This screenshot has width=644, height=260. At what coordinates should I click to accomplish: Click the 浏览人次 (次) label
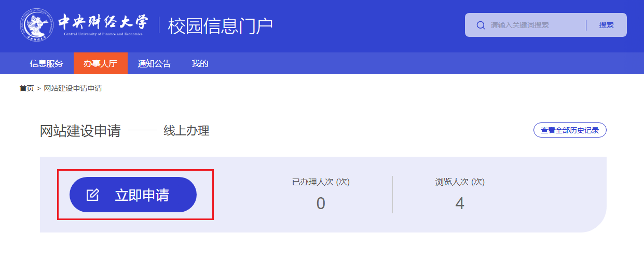(460, 182)
